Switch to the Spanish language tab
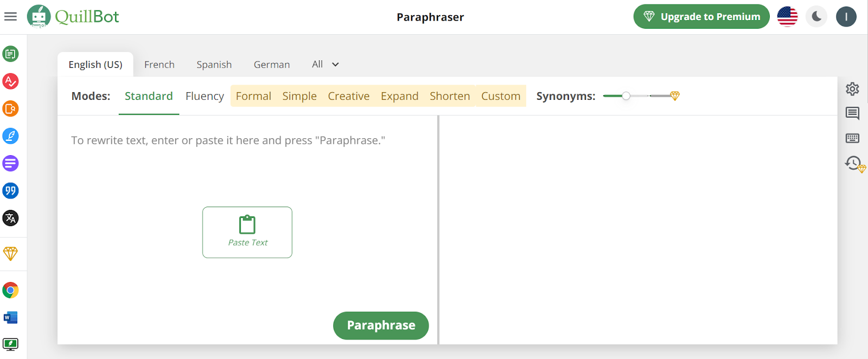868x359 pixels. (214, 65)
